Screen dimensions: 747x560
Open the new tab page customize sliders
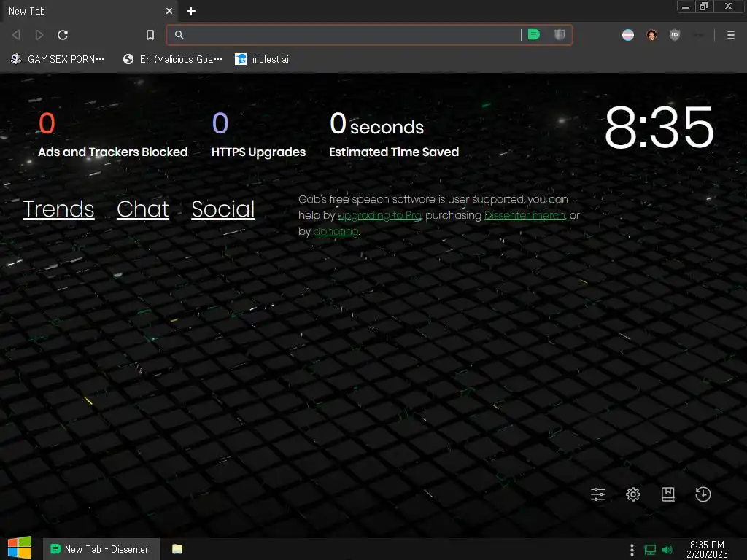[598, 494]
